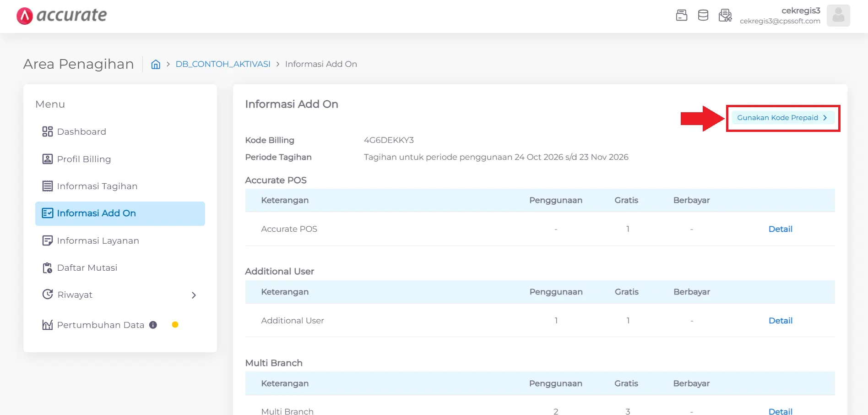Screen dimensions: 868x415
Task: Click Gratis header in Additional User table
Action: click(626, 292)
